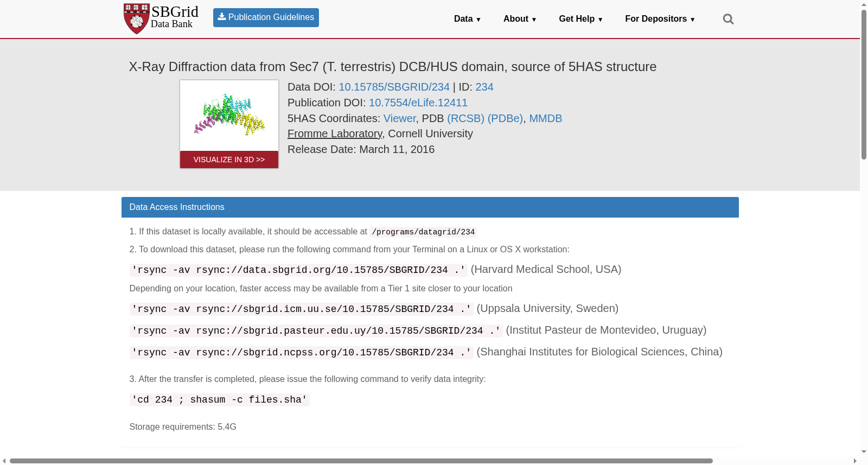Visit the Fromme Laboratory link
Image resolution: width=868 pixels, height=465 pixels.
click(335, 133)
